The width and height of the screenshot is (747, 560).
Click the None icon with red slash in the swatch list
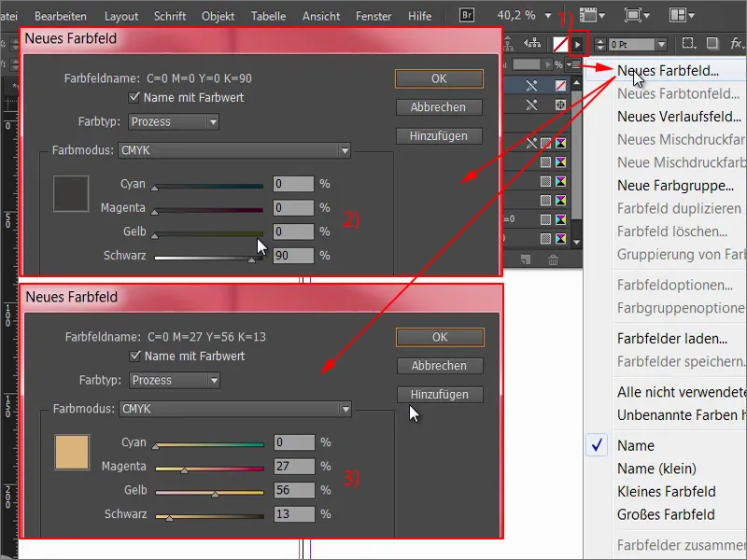pos(561,85)
